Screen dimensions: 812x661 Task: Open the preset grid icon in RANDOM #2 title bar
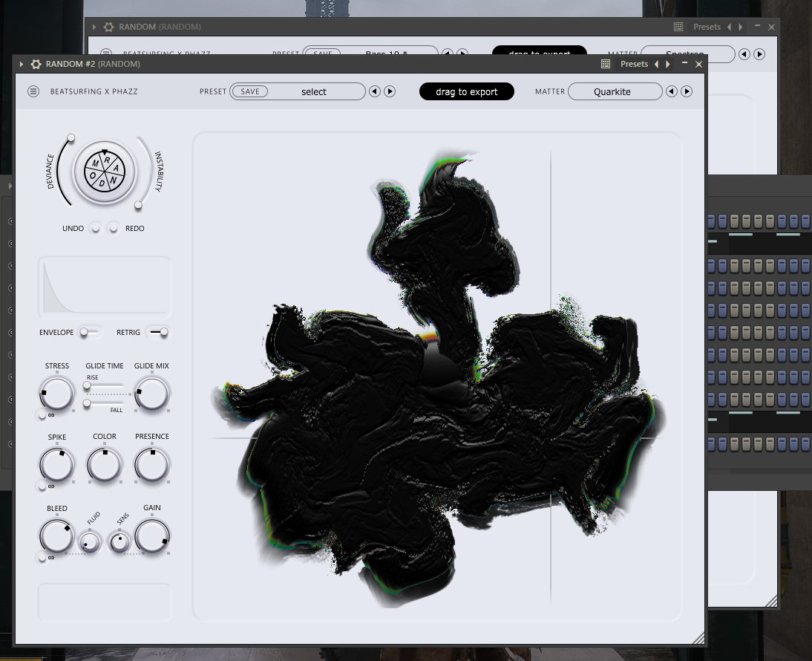pos(606,64)
